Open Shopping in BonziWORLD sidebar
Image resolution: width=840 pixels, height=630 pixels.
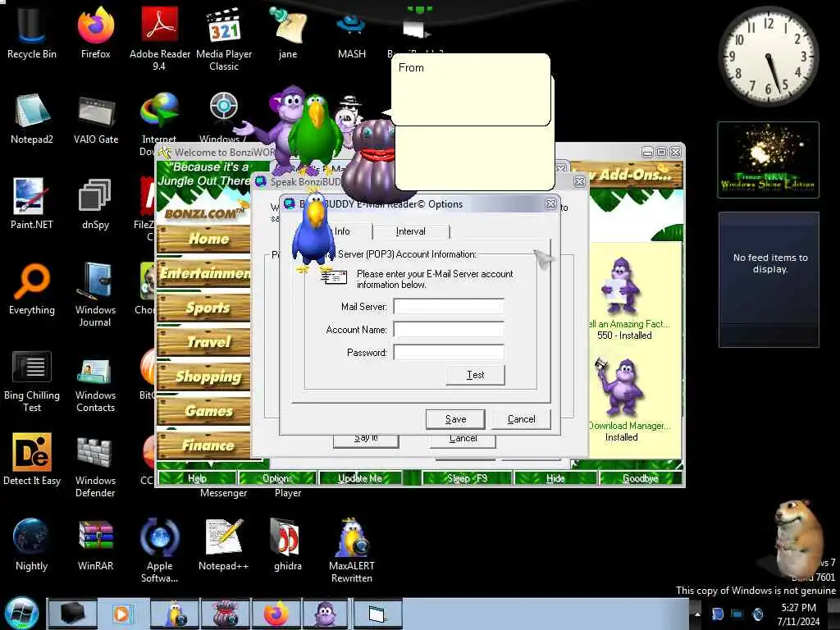(203, 377)
